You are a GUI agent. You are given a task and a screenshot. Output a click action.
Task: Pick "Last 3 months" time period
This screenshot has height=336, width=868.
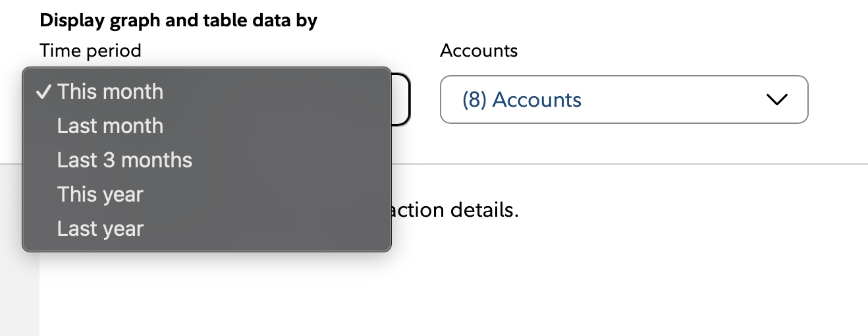(124, 160)
